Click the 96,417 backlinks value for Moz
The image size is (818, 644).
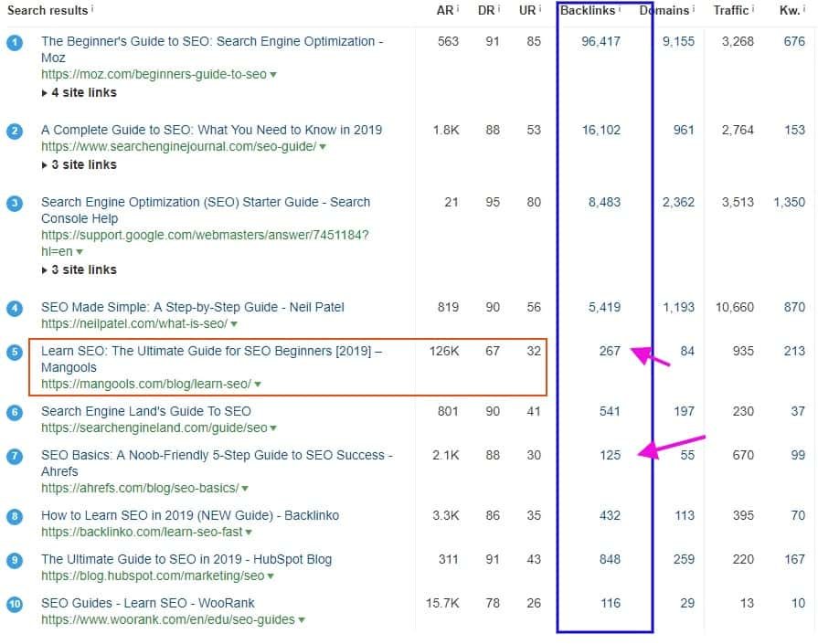pyautogui.click(x=600, y=41)
